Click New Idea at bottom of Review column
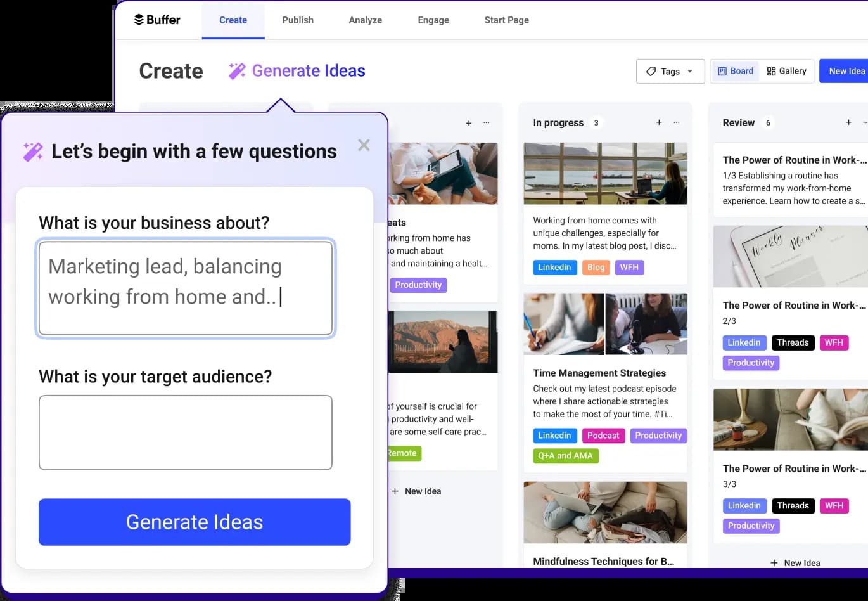The width and height of the screenshot is (868, 601). 795,563
